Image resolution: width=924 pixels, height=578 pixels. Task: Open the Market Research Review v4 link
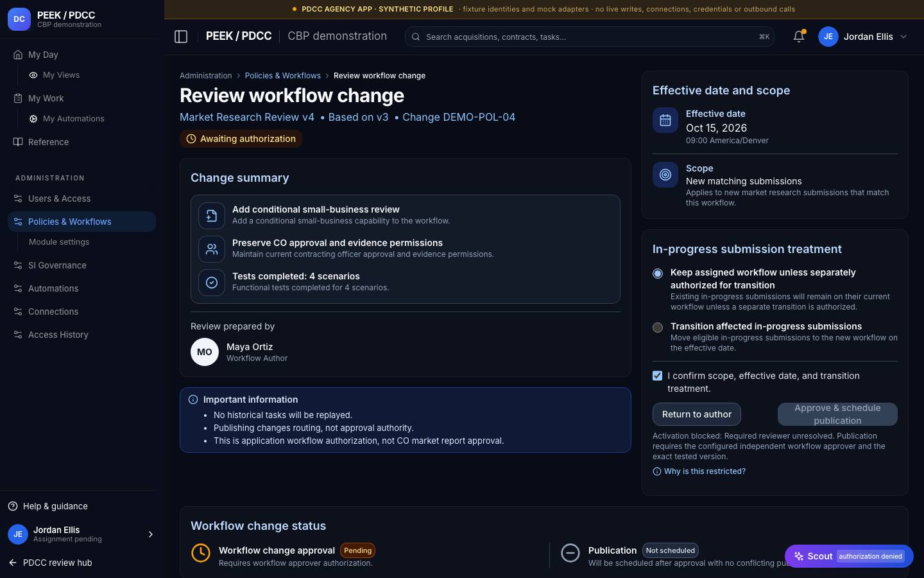(x=247, y=117)
